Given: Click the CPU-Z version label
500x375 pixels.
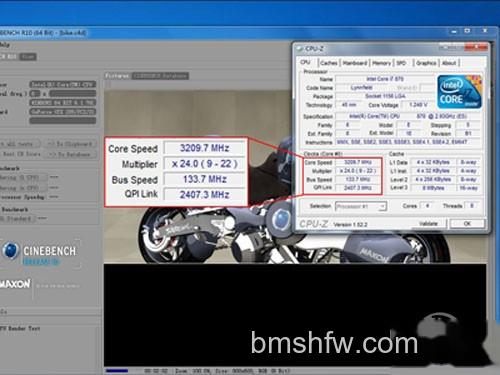Looking at the screenshot, I should pos(350,225).
